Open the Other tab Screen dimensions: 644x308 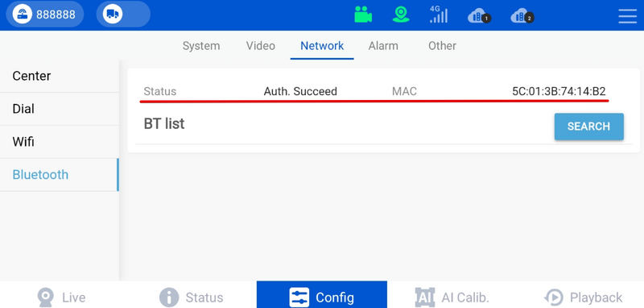[442, 46]
